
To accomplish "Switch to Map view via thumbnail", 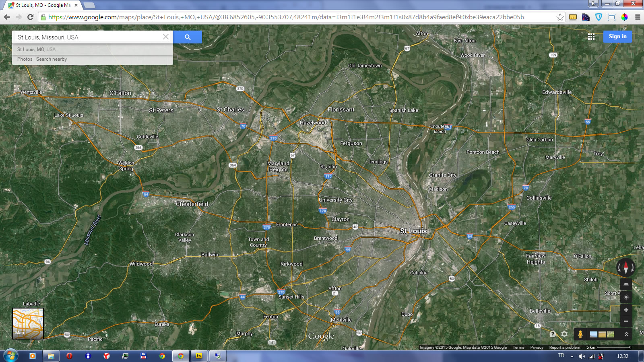I will coord(28,323).
